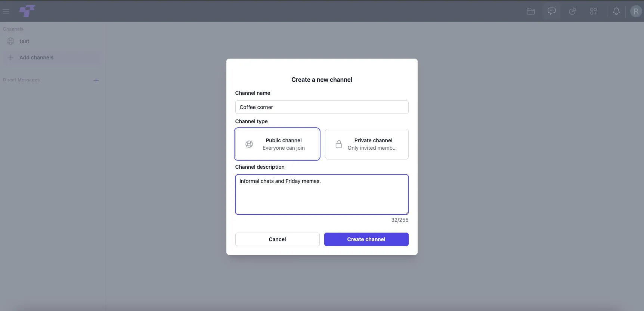Click the Direct Messages sidebar heading
The image size is (644, 311).
pyautogui.click(x=21, y=80)
